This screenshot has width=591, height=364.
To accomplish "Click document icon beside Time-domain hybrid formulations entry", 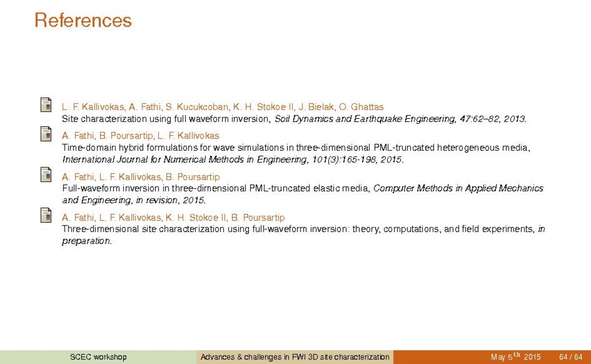I will click(x=46, y=134).
